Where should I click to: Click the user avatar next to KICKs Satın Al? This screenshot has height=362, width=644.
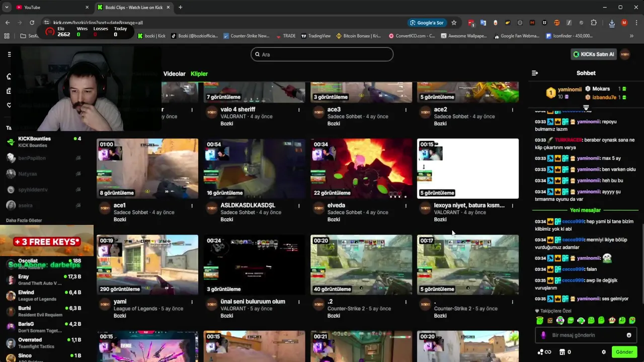[x=625, y=54]
